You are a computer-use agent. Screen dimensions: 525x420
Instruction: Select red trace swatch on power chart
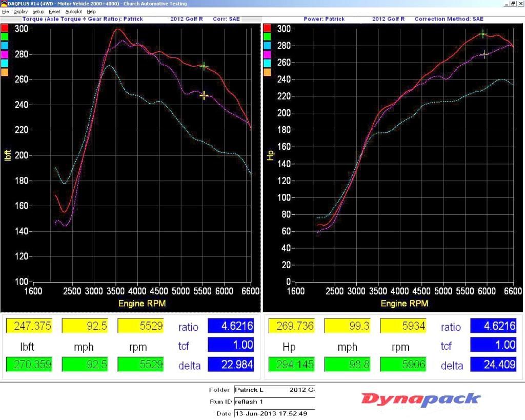point(267,28)
